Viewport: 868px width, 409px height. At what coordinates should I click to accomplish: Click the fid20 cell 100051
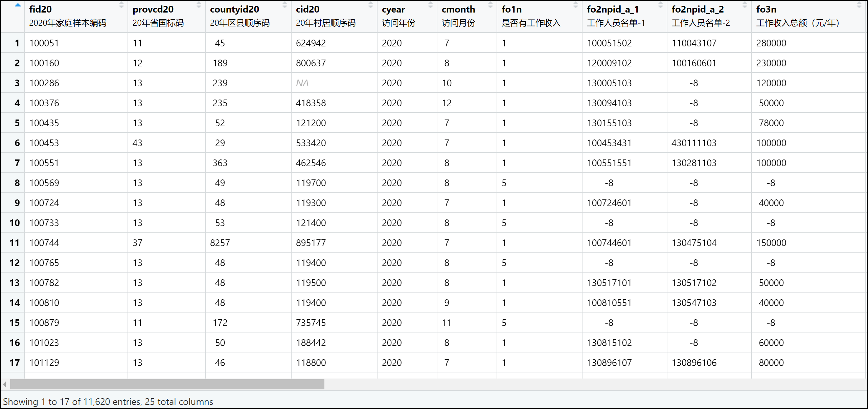[x=44, y=43]
